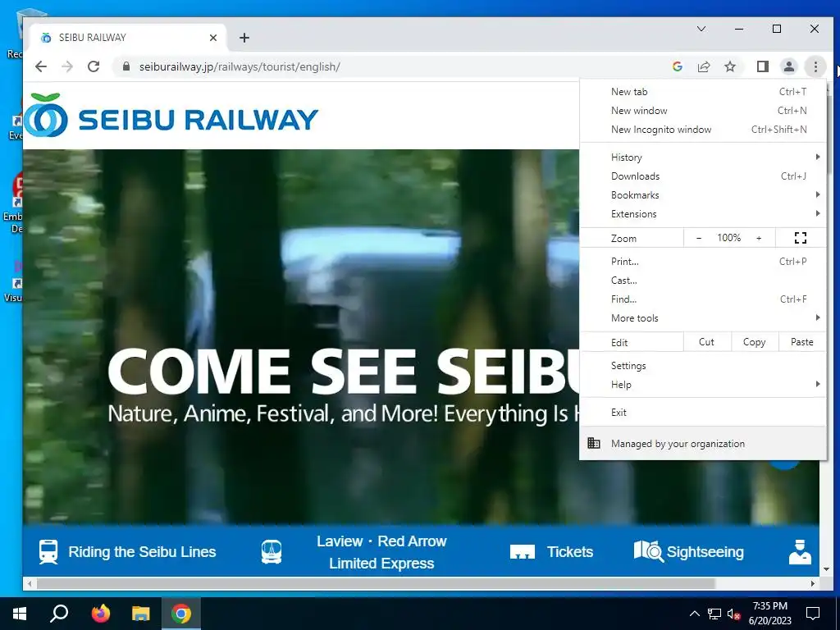Open the Tickets link
The height and width of the screenshot is (630, 840).
(x=570, y=552)
